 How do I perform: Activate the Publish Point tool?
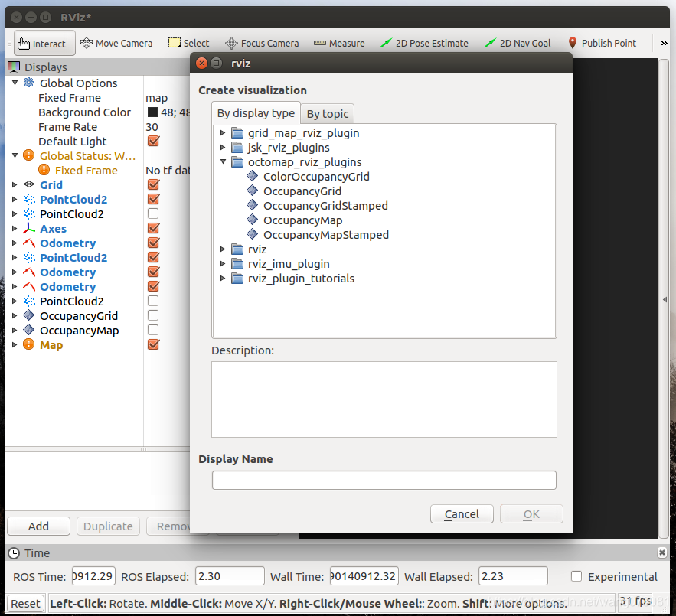click(x=602, y=43)
